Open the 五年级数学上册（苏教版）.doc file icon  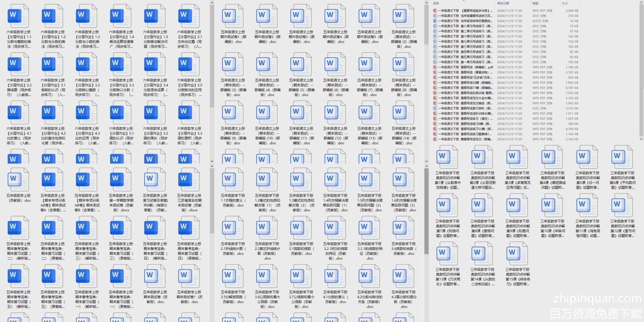click(x=19, y=179)
